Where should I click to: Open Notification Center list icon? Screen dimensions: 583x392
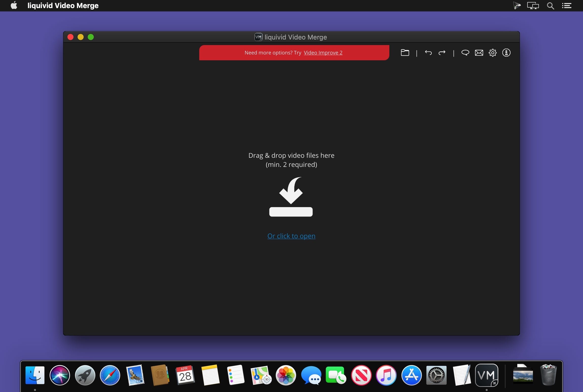tap(567, 6)
